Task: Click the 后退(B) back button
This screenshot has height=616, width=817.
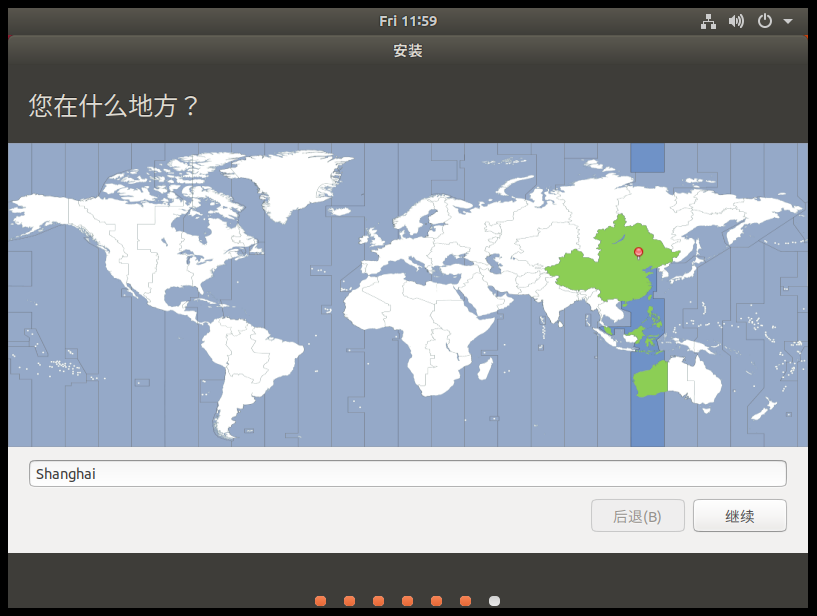Action: click(x=638, y=515)
